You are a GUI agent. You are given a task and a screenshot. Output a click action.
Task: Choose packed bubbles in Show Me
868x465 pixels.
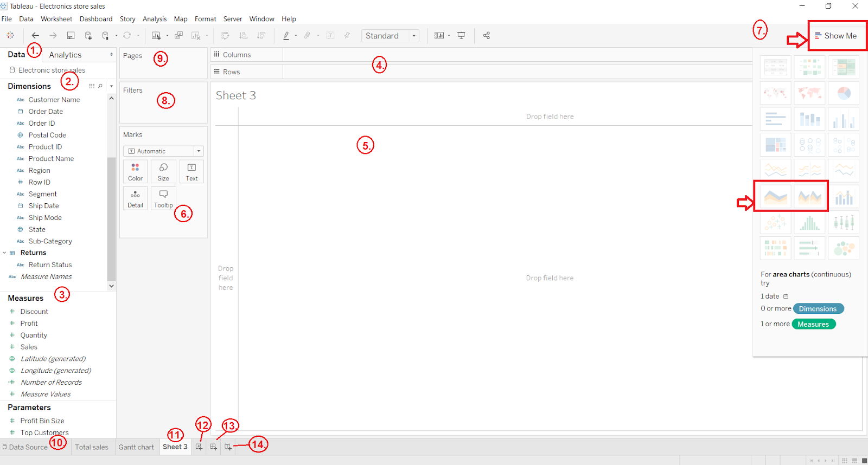[x=844, y=248]
